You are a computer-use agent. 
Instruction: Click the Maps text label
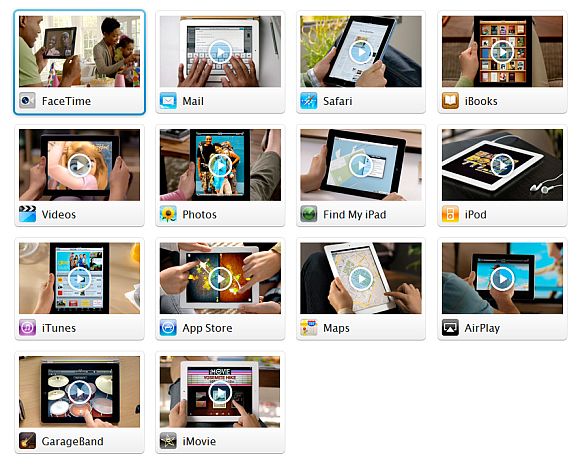click(336, 328)
